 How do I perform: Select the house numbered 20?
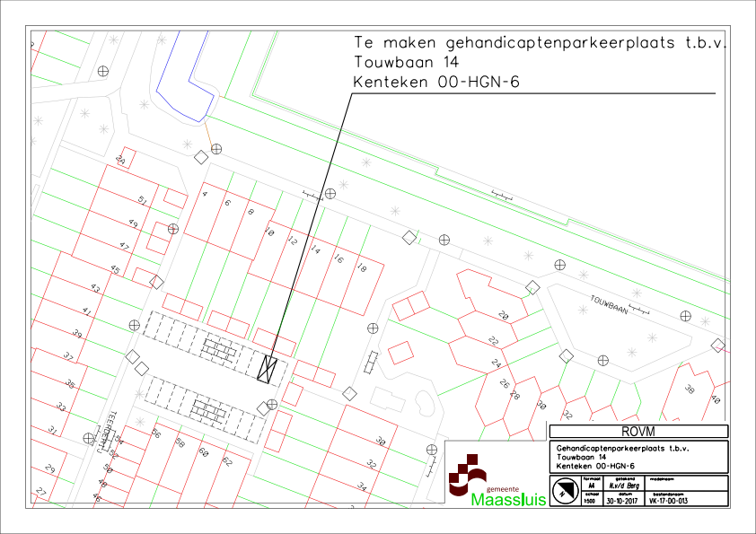(505, 316)
